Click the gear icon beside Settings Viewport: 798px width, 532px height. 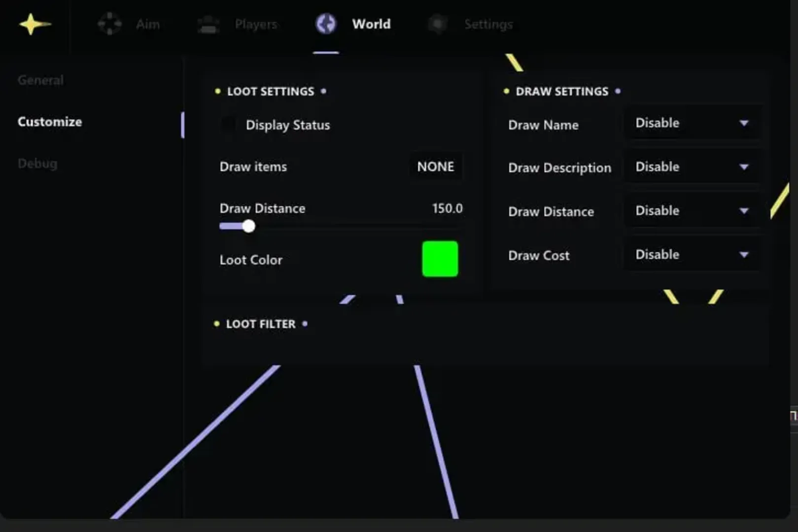pyautogui.click(x=438, y=24)
